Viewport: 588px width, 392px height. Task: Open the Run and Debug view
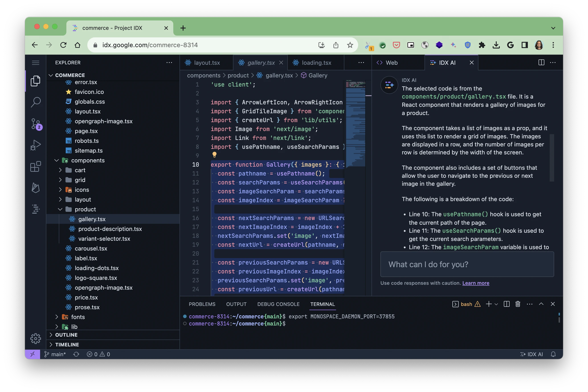coord(36,145)
